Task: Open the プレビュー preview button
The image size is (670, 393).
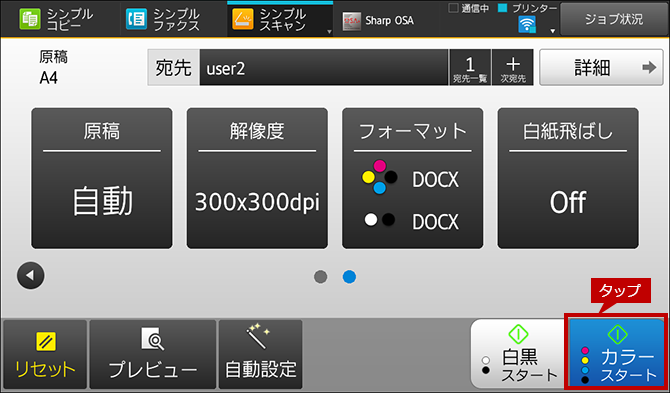Action: (x=153, y=355)
